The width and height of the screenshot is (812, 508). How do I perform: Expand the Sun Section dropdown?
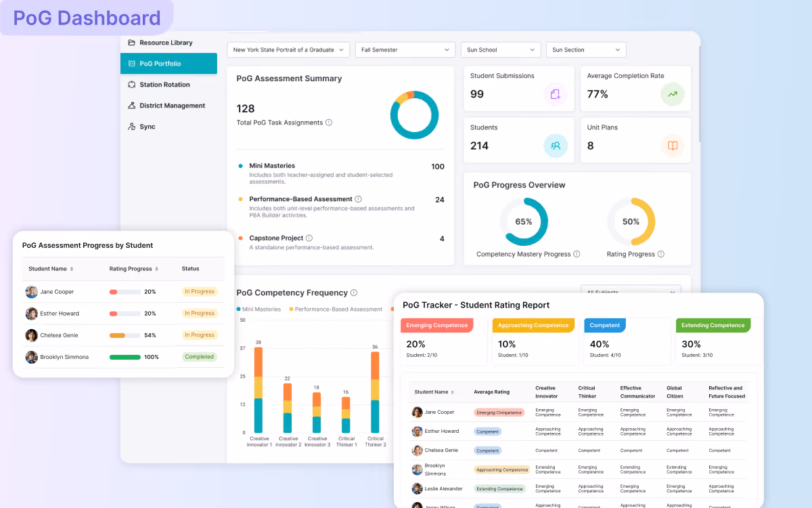point(586,49)
